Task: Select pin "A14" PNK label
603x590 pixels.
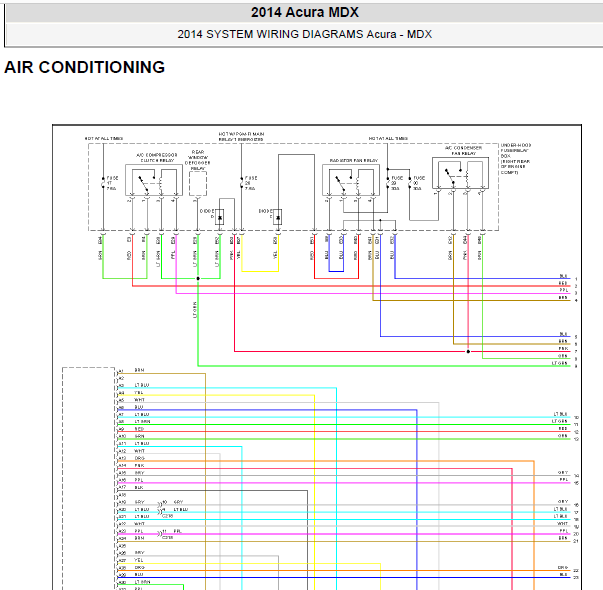Action: tap(131, 465)
